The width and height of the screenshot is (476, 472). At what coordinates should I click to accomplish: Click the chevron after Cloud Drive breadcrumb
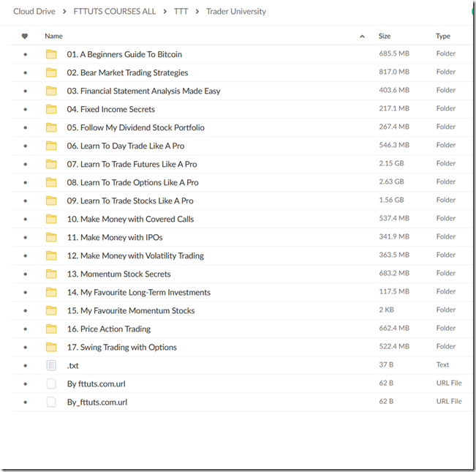click(64, 12)
